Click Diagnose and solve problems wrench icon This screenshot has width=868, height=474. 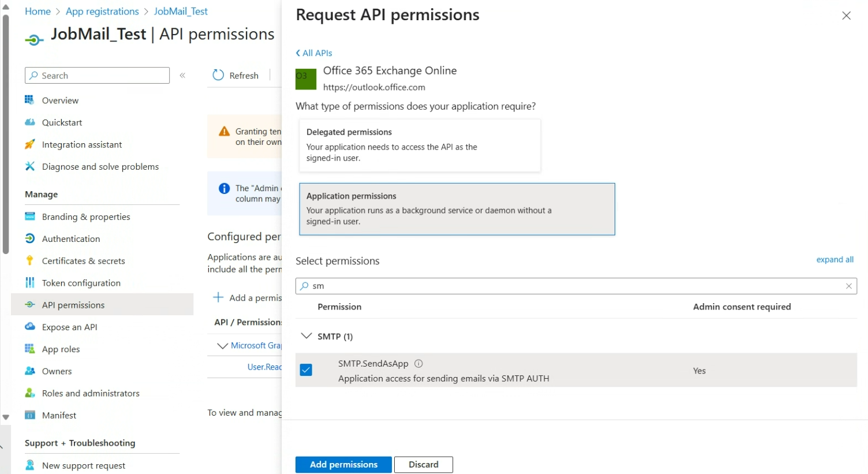click(30, 166)
